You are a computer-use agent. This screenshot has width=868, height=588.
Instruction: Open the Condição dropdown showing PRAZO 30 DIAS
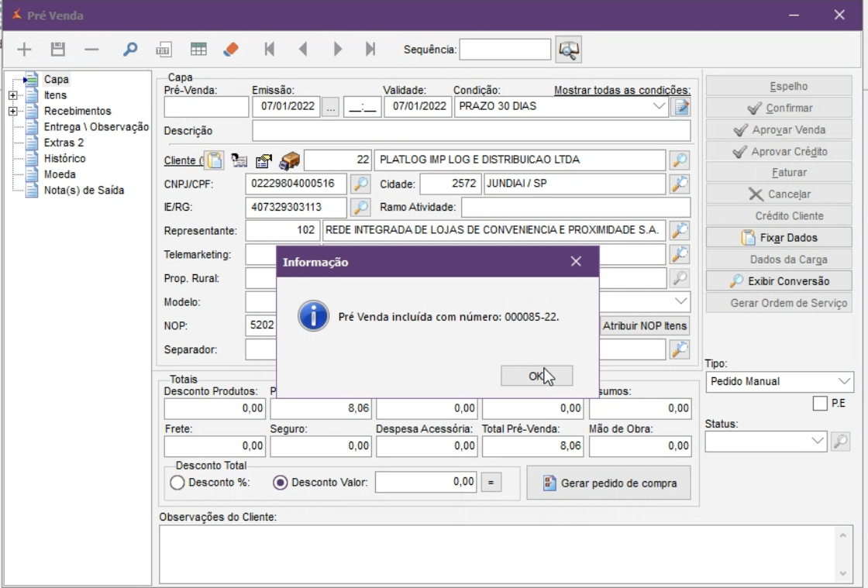click(659, 106)
